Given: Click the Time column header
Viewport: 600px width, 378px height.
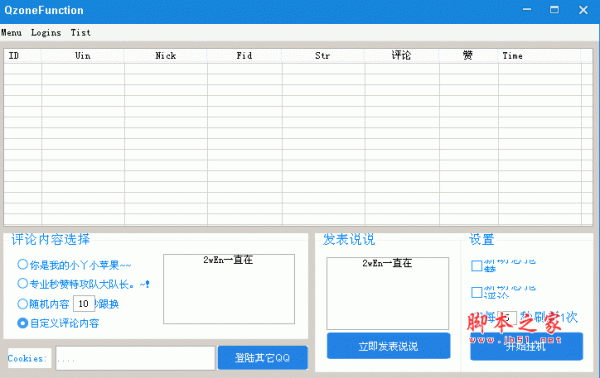Looking at the screenshot, I should coord(540,56).
